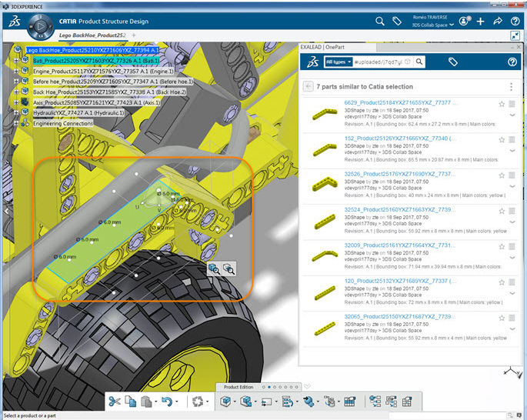Screen dimensions: 527x420
Task: Expand the Bati_Product25205 tree node
Action: 16,61
